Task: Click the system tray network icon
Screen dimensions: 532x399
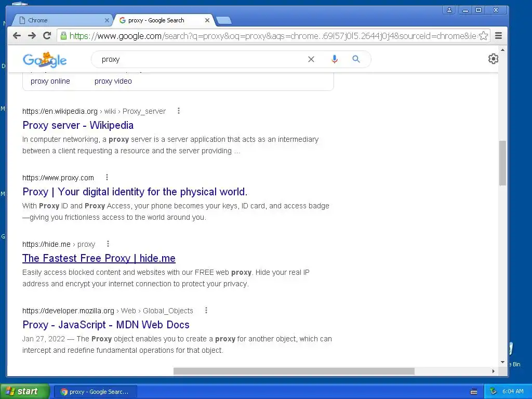Action: pyautogui.click(x=493, y=391)
